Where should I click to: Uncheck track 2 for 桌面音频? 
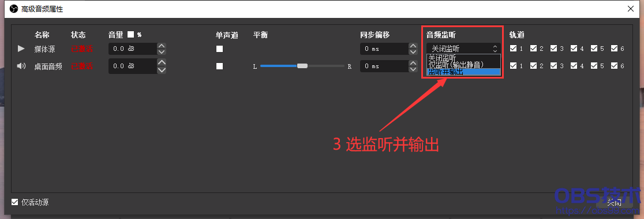[534, 66]
